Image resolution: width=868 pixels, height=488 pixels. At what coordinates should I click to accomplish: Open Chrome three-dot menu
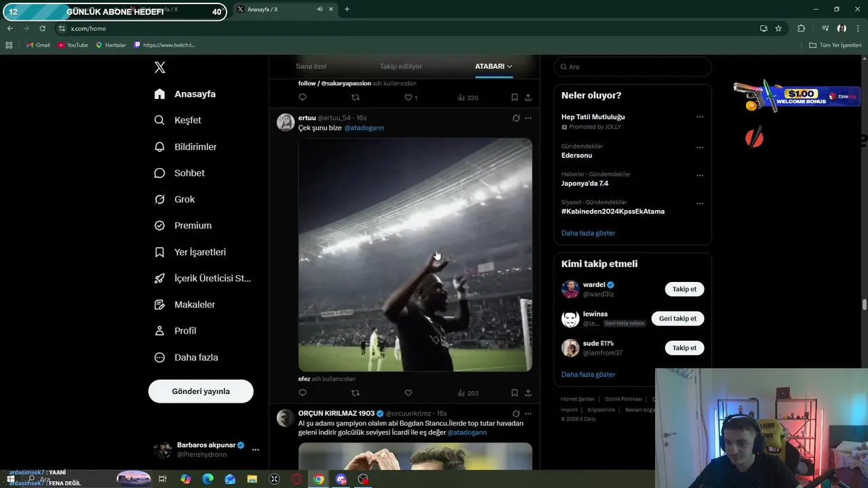859,28
